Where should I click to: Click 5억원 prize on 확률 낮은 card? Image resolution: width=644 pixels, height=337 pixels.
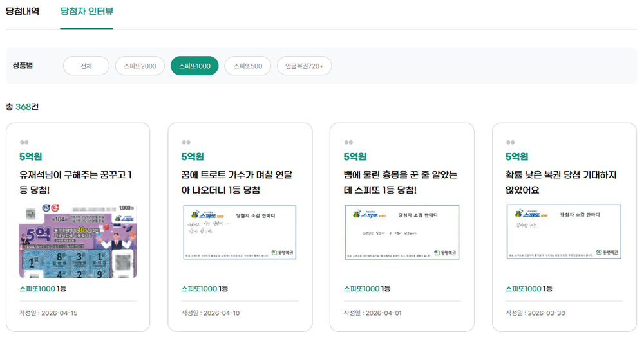point(516,157)
